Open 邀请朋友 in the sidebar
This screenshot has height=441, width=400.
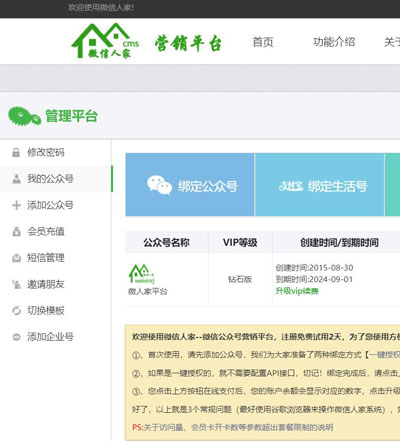click(55, 284)
